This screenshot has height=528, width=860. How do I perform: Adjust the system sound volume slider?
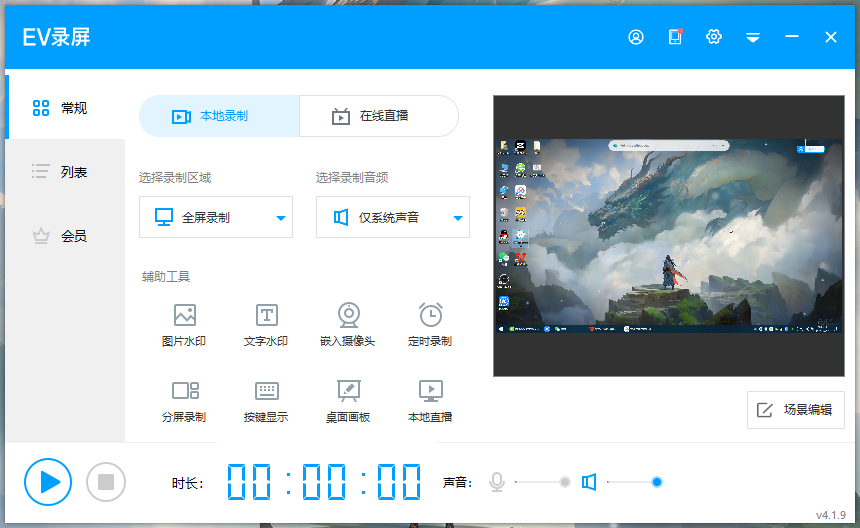tap(635, 482)
